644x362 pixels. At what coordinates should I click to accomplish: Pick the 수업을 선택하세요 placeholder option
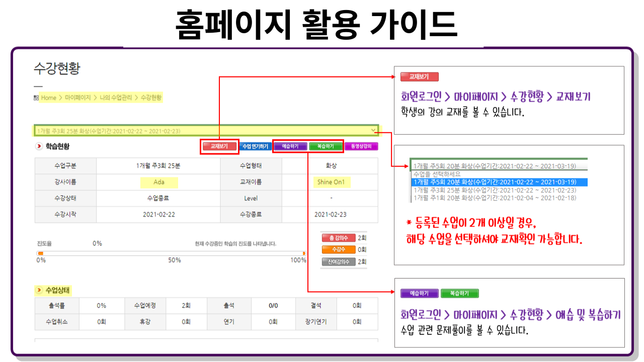click(437, 174)
